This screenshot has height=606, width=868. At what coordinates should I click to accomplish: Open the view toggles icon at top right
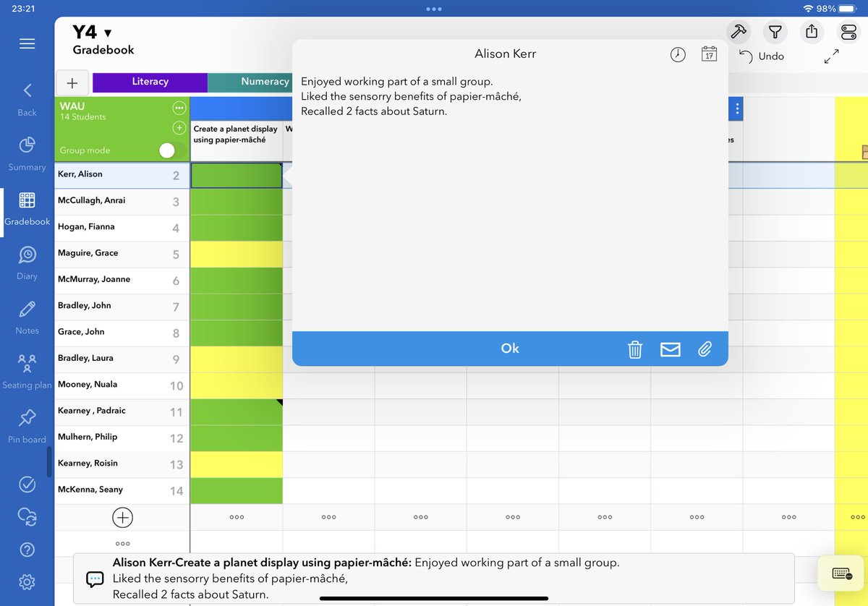pos(848,32)
